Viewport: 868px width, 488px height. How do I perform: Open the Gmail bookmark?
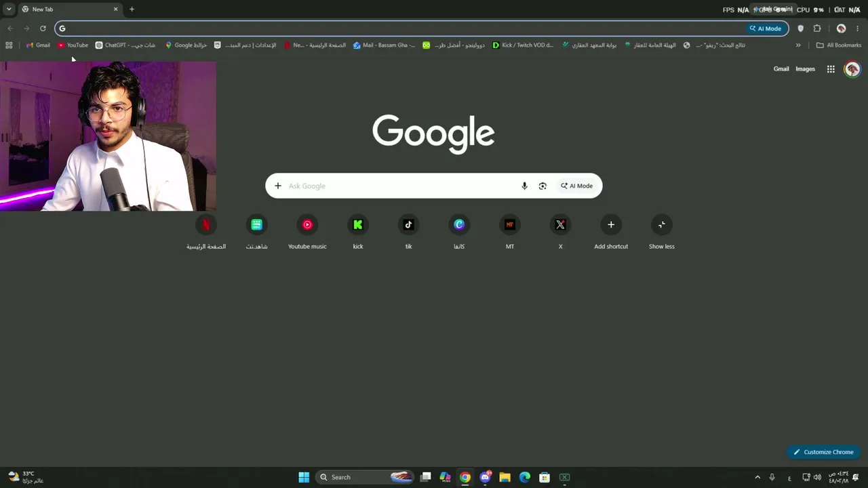[x=38, y=45]
